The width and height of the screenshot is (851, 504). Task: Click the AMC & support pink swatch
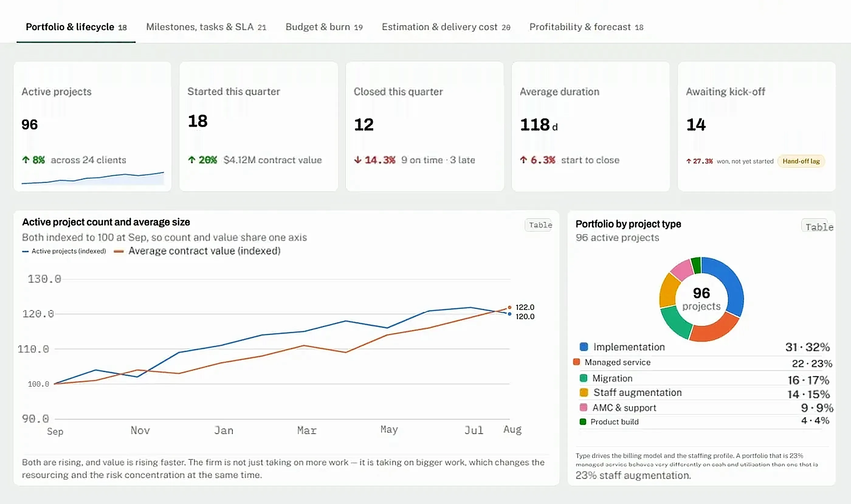[x=584, y=408]
